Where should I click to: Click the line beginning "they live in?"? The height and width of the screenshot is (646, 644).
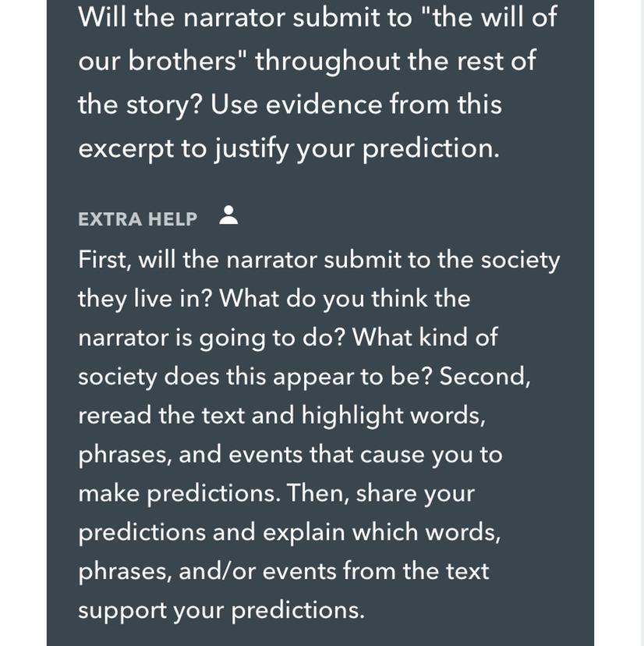tap(274, 299)
